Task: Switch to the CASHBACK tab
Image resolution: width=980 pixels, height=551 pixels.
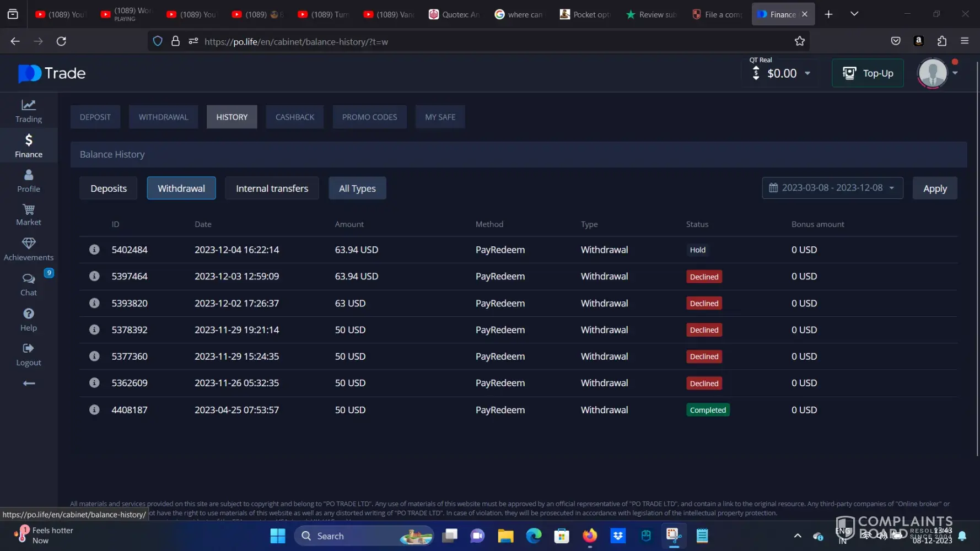Action: point(295,117)
